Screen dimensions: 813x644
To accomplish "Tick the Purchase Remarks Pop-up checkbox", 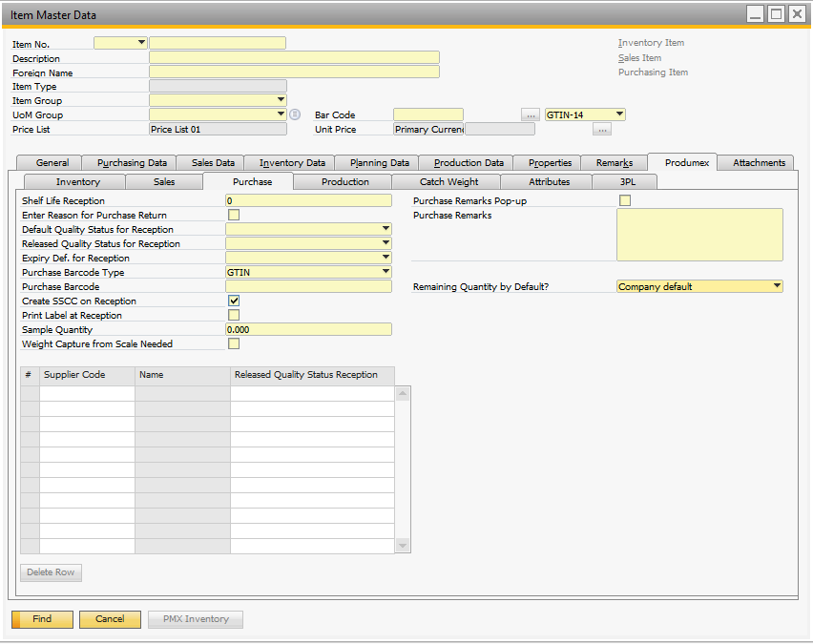I will tap(625, 200).
